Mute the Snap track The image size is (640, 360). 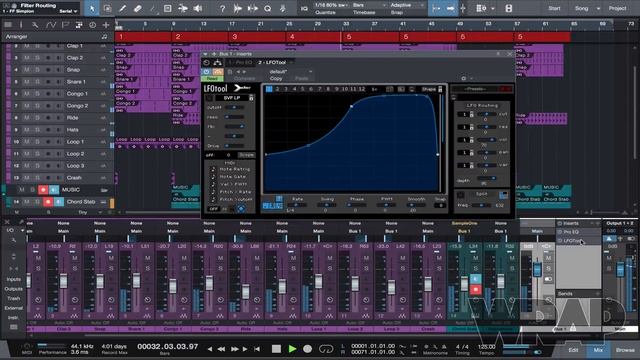click(x=27, y=70)
